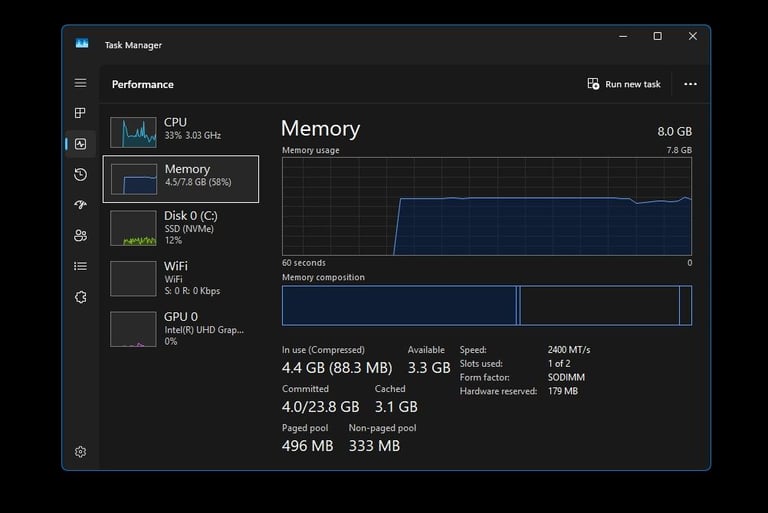Click the SSD (NVMe) subtitle
Screen dimensions: 768x513
(189, 229)
